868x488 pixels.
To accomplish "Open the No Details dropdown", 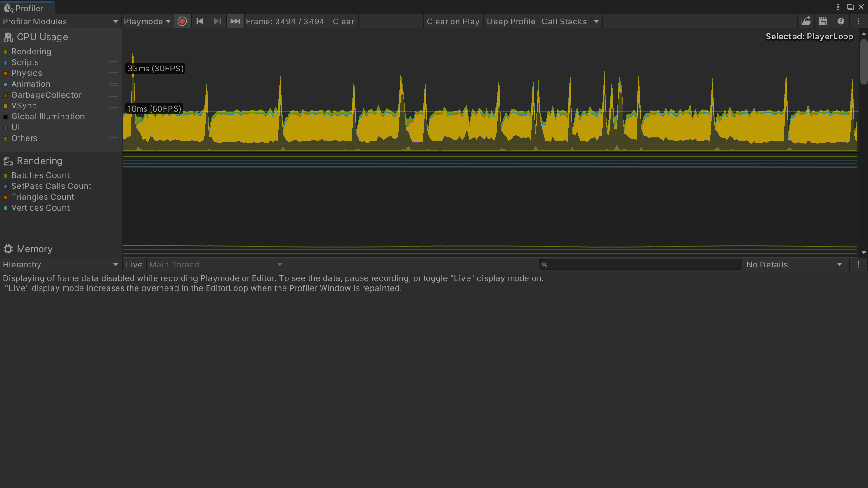I will pos(794,265).
